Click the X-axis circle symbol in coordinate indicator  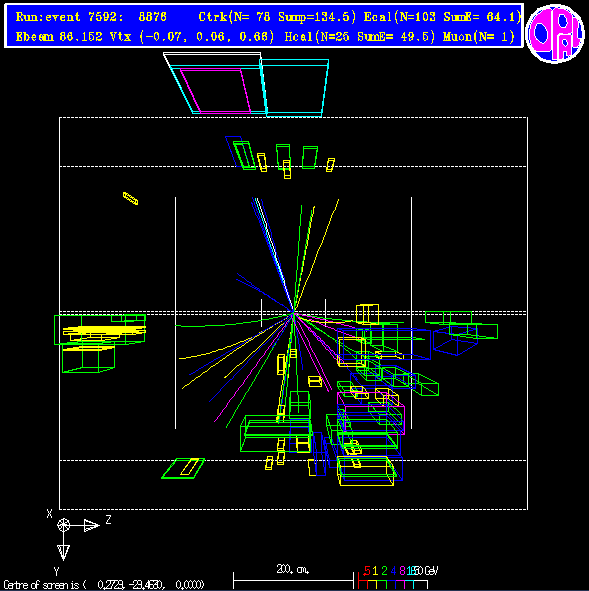pos(63,525)
